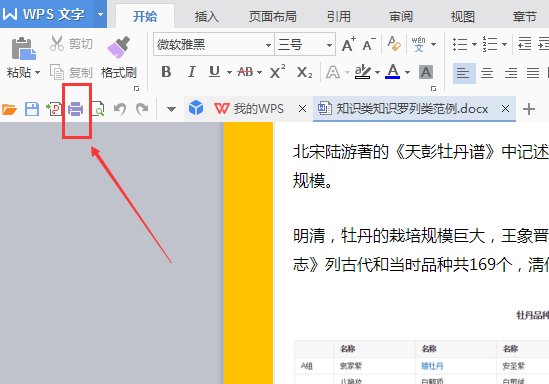
Task: Click the numbered list icon
Action: coord(490,44)
